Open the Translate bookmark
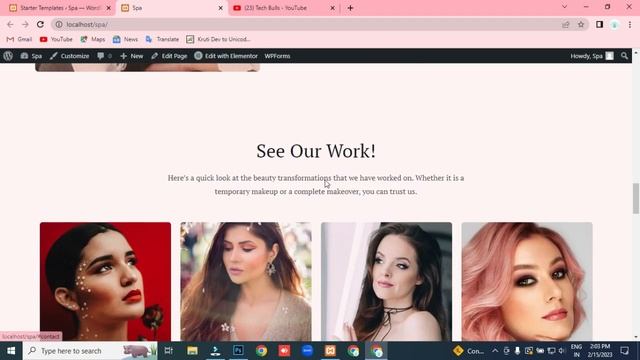This screenshot has height=360, width=640. [x=162, y=39]
